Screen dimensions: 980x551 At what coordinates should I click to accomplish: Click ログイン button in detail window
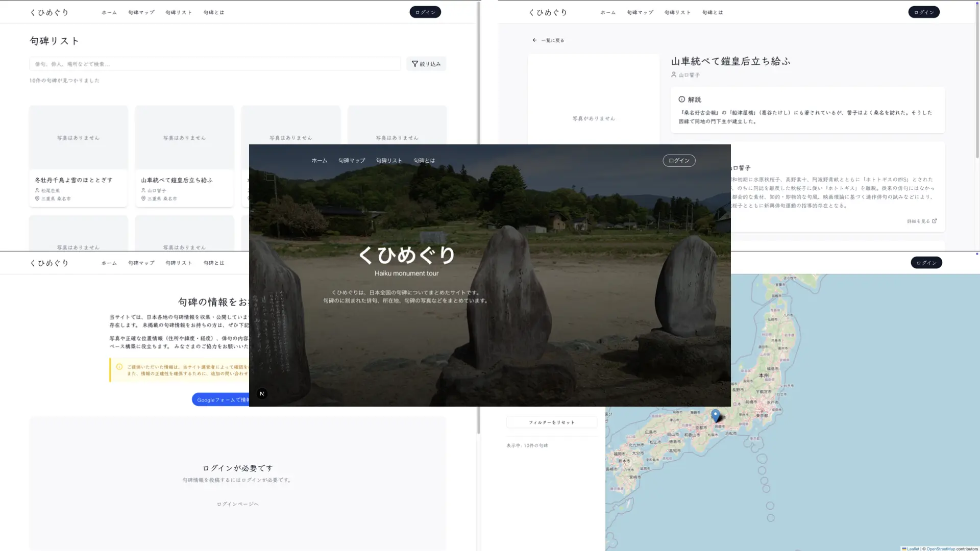924,12
